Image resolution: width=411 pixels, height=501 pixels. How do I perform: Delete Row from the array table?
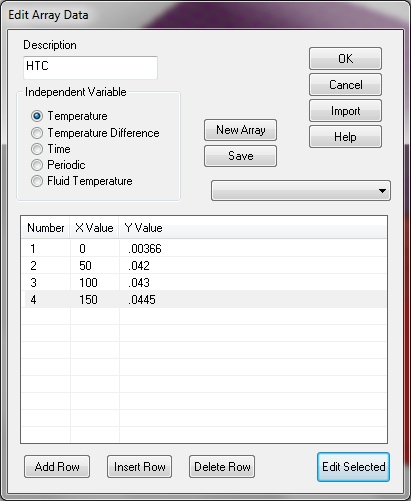tap(222, 467)
